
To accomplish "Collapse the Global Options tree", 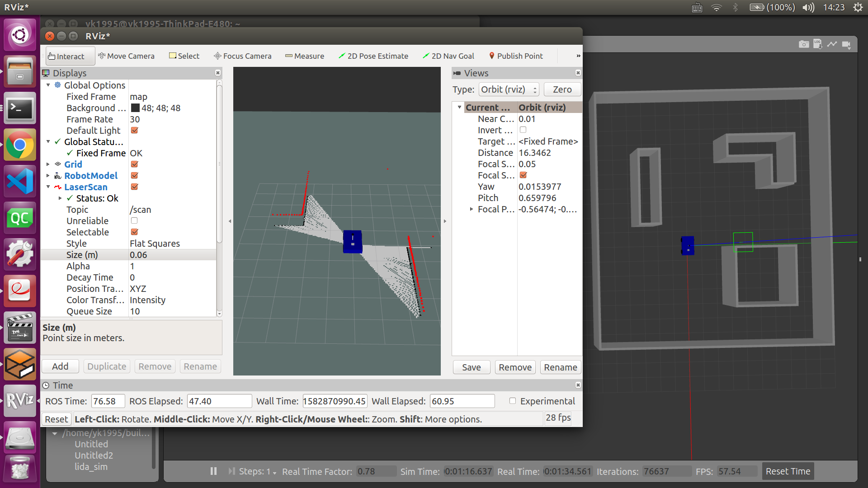I will click(48, 85).
